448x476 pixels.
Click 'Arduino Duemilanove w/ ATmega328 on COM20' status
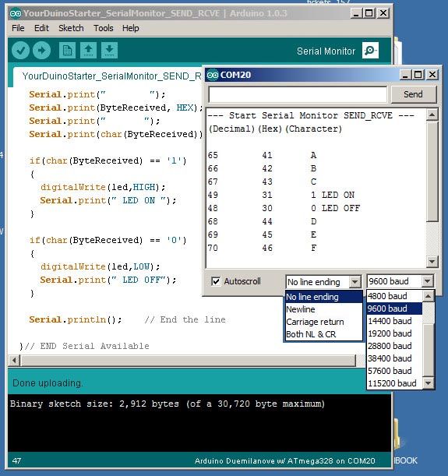284,461
